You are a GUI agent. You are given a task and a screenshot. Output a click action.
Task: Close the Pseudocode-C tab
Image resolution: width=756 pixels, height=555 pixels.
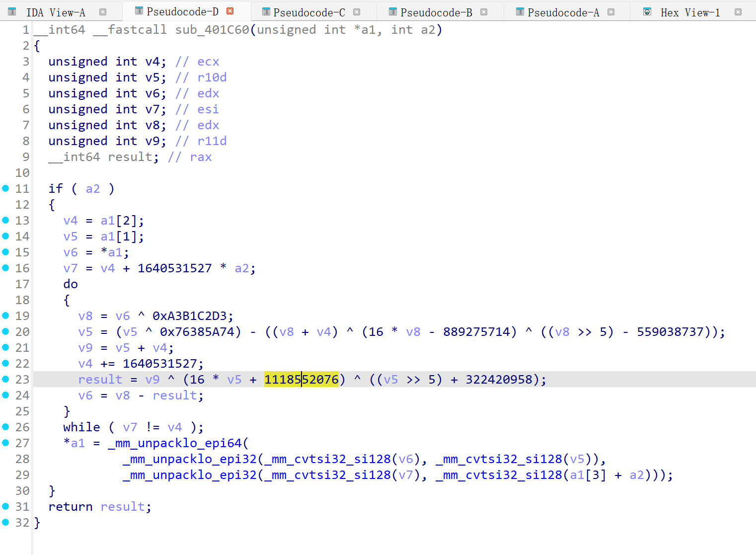pyautogui.click(x=357, y=12)
